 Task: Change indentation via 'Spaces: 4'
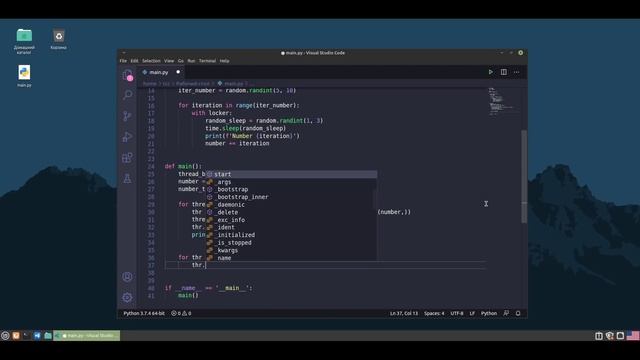pos(434,313)
